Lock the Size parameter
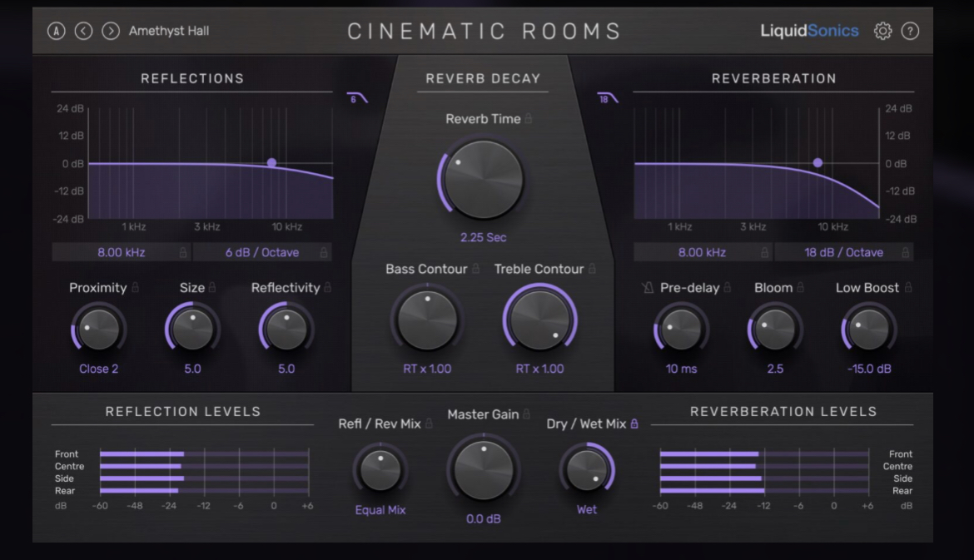The image size is (974, 560). (212, 287)
